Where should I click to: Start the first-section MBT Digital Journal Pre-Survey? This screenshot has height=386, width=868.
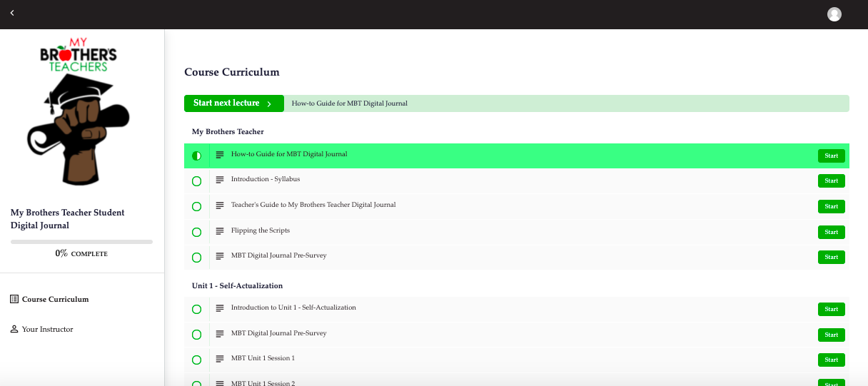point(831,257)
